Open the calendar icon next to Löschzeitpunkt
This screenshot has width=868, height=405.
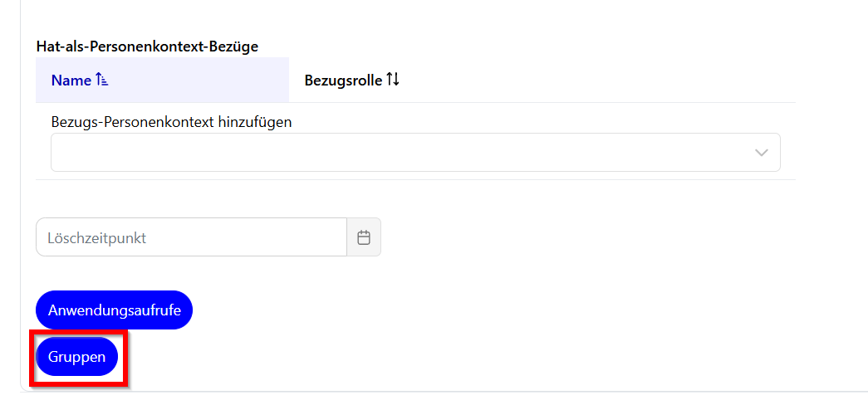(x=363, y=237)
